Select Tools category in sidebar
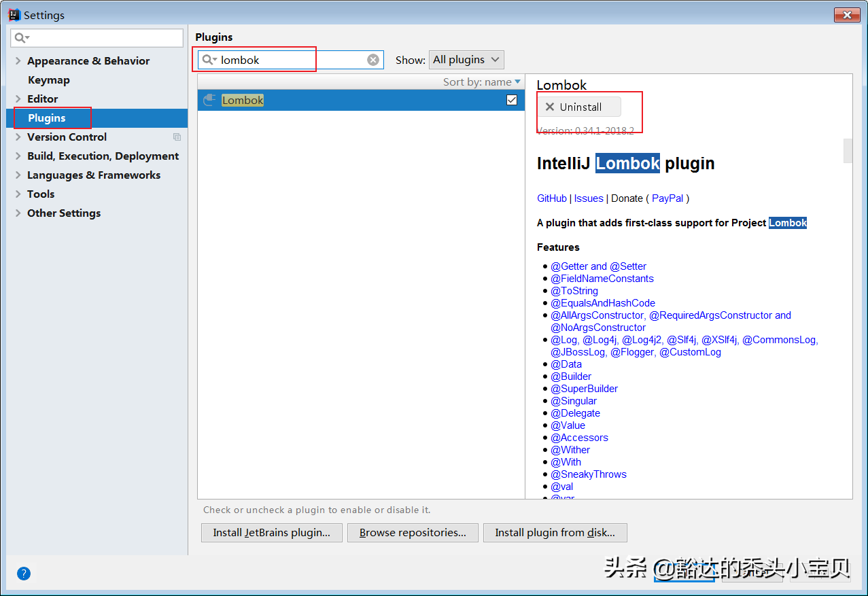Image resolution: width=868 pixels, height=596 pixels. pyautogui.click(x=41, y=194)
